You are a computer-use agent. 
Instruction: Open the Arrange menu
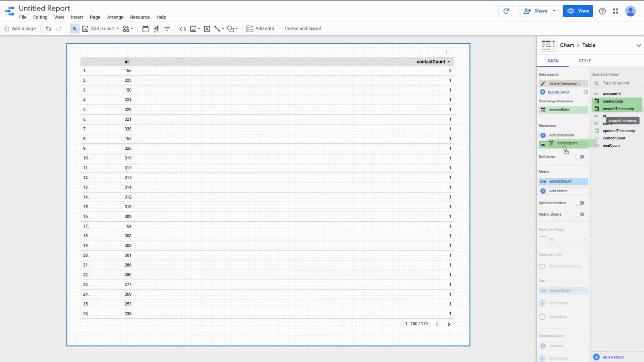point(115,17)
